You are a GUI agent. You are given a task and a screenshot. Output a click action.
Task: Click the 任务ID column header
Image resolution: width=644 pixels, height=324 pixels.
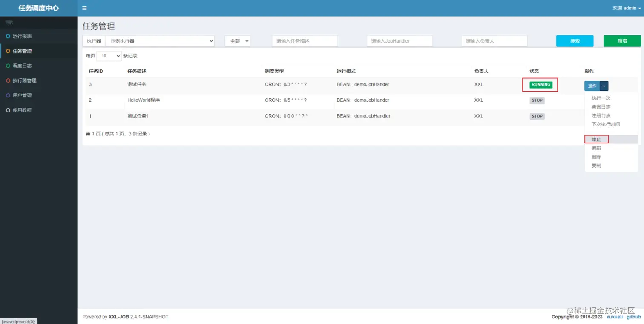tap(96, 71)
